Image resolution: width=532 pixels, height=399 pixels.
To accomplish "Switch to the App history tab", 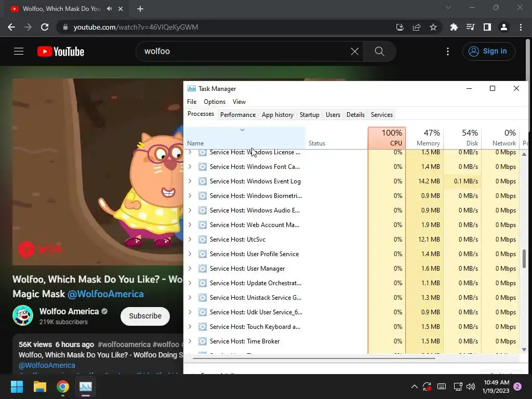I will click(x=277, y=115).
